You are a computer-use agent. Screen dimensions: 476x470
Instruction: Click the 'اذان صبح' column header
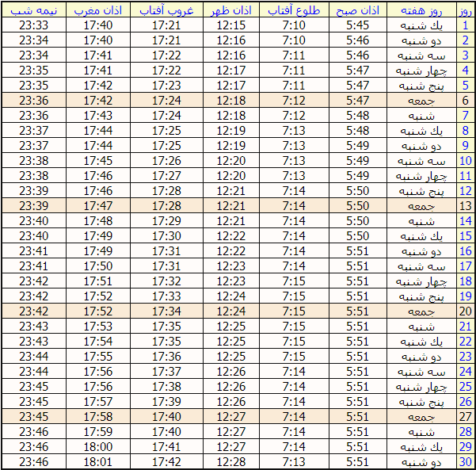(358, 11)
